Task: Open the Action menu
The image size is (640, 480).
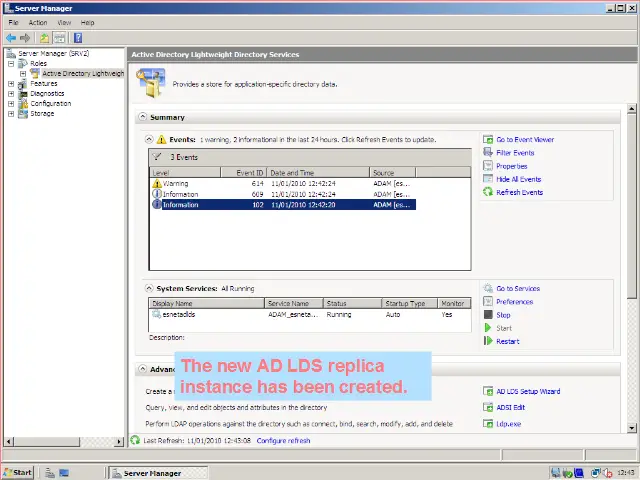Action: (38, 23)
